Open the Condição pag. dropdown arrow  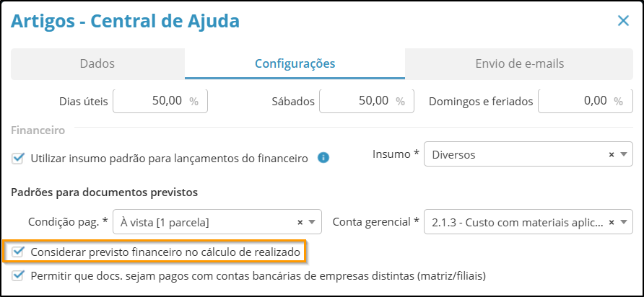pyautogui.click(x=312, y=222)
